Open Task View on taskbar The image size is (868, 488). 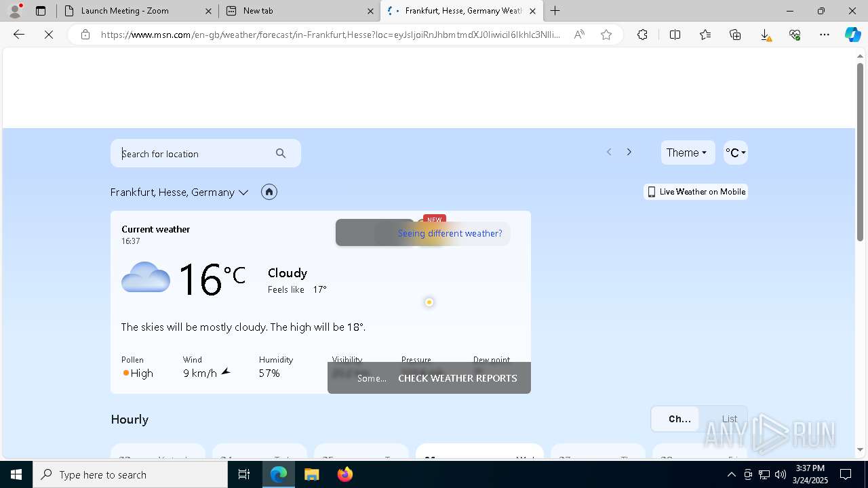pos(244,474)
